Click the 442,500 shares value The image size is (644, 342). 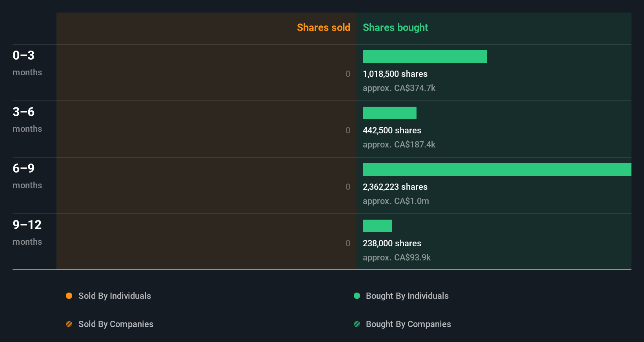392,130
